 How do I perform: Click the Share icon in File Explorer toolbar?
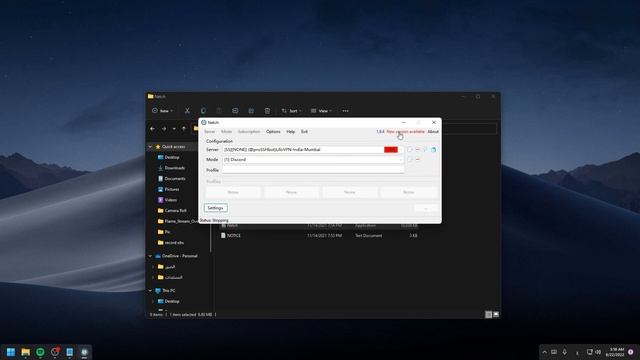coord(251,111)
